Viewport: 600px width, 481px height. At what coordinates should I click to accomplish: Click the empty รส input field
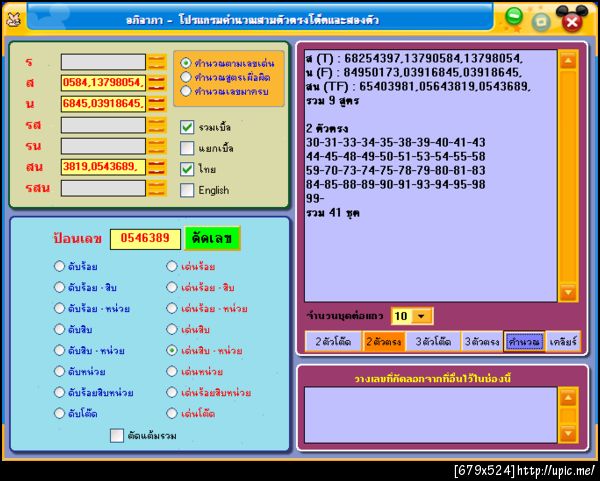[x=103, y=125]
